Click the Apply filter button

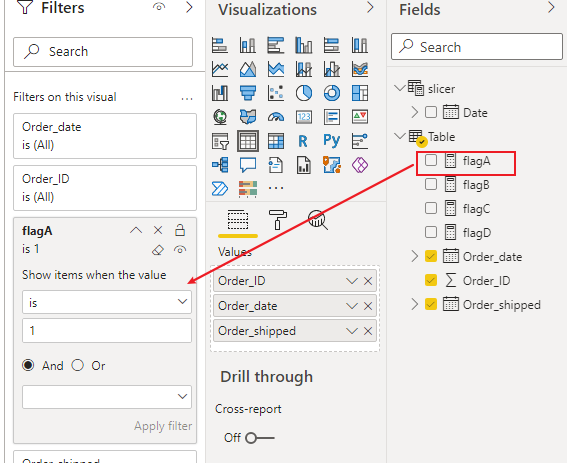163,426
